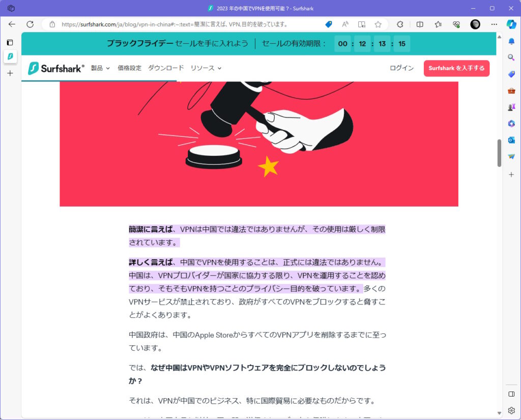The height and width of the screenshot is (420, 521).
Task: View site information lock icon
Action: pos(52,24)
